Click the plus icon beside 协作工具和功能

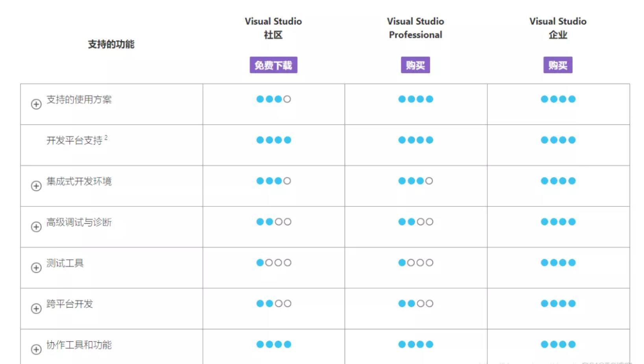tap(36, 349)
